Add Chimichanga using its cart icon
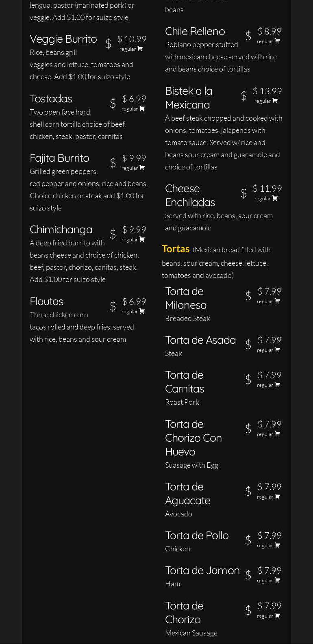The image size is (313, 644). (142, 239)
